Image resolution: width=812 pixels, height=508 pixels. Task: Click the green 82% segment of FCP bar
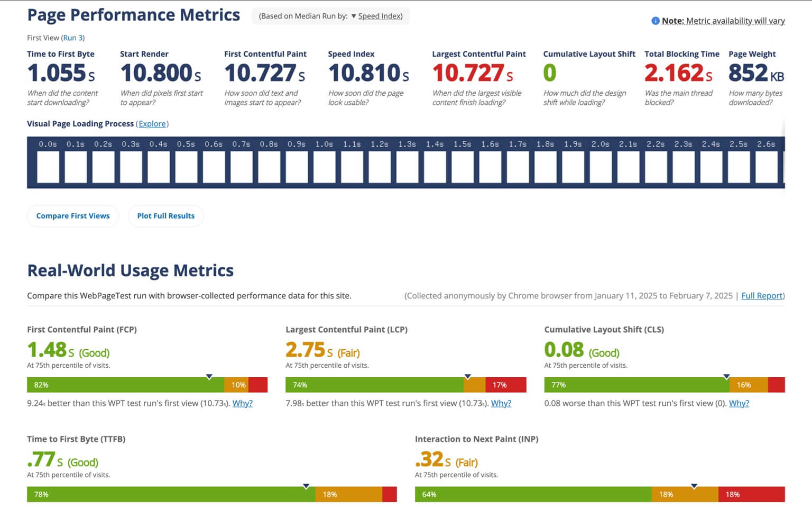[x=125, y=385]
